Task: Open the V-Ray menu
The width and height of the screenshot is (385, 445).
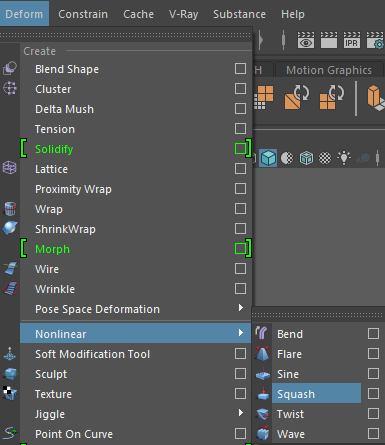Action: [x=183, y=14]
